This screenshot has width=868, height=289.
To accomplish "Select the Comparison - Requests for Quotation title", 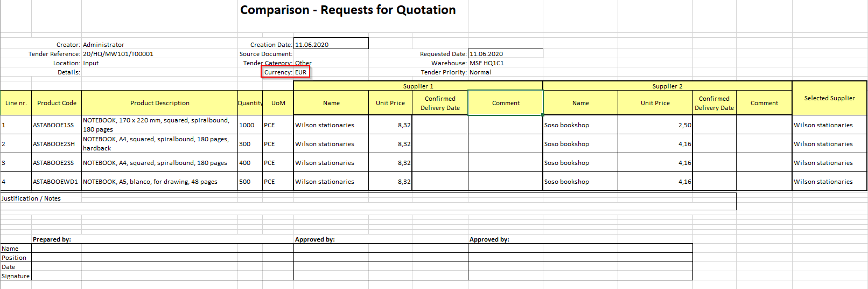I will coord(348,10).
